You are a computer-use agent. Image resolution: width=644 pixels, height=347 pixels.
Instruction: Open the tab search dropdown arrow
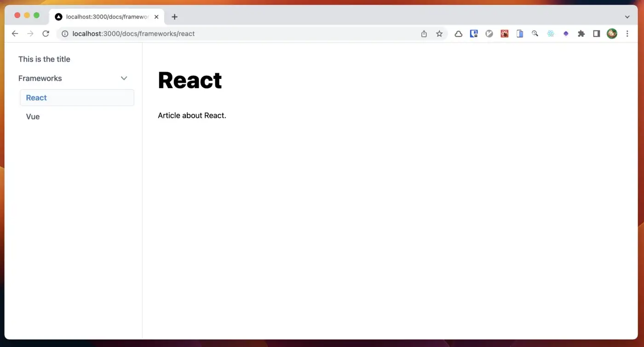(627, 17)
